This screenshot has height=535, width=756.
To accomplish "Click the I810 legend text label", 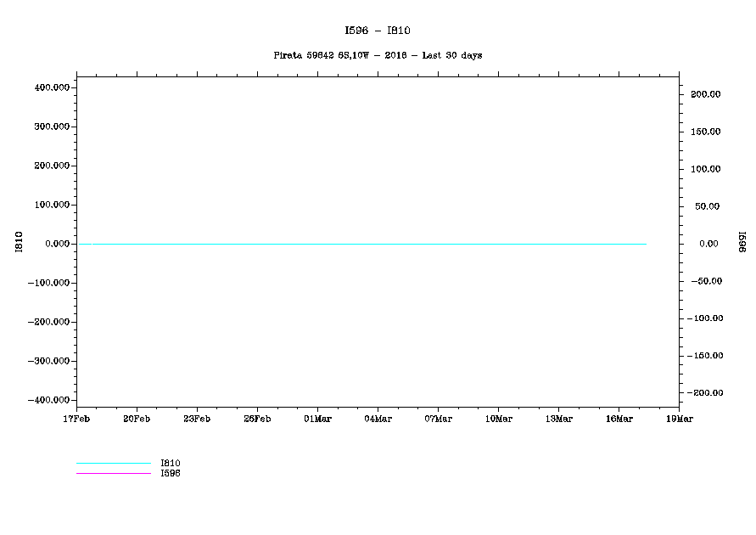I will click(171, 464).
